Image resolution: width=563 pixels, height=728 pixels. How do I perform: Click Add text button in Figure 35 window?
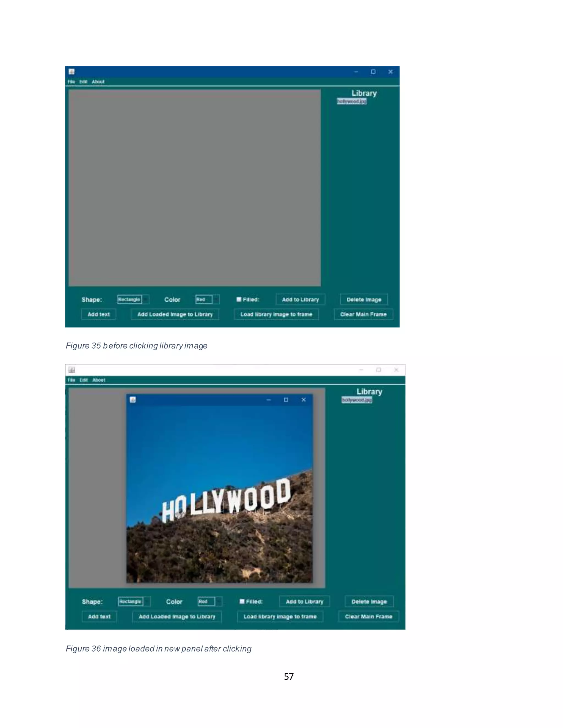click(99, 314)
